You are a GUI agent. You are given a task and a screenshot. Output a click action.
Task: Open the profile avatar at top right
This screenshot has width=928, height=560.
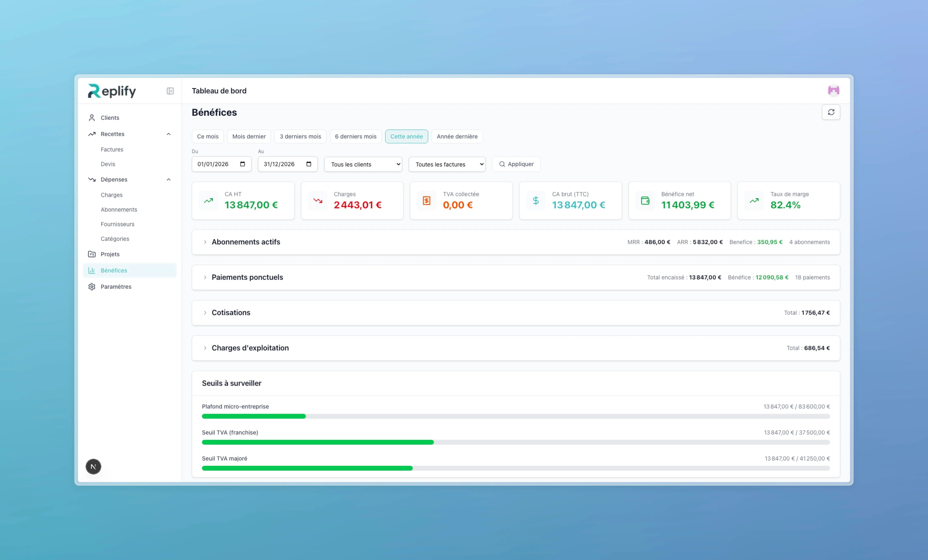pos(834,90)
